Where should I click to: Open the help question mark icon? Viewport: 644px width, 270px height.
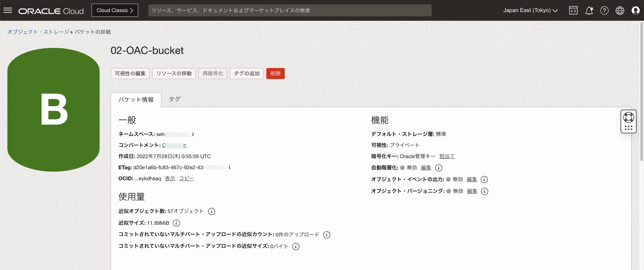click(x=604, y=10)
